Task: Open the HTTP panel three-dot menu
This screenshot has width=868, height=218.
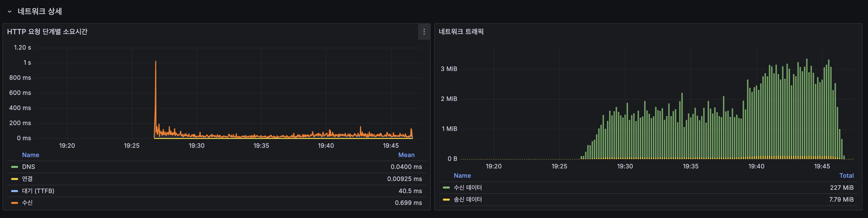Action: tap(424, 32)
